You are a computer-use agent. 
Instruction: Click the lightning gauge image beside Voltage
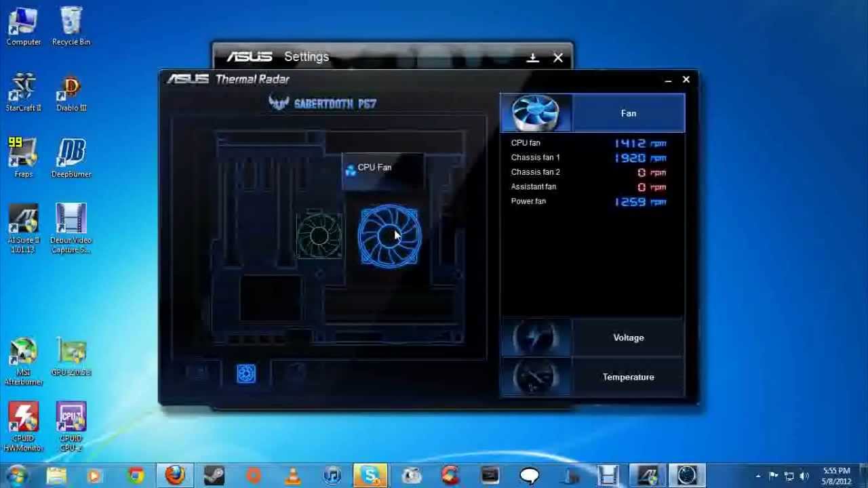point(536,338)
